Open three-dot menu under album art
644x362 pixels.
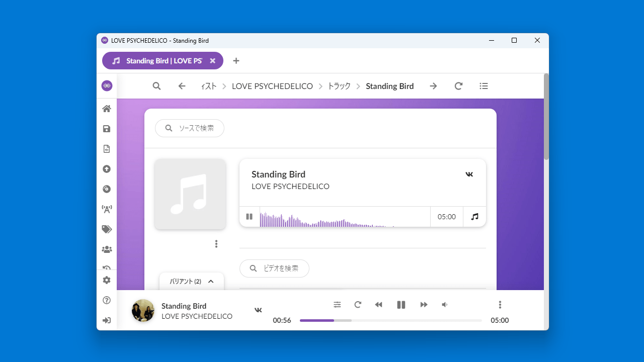coord(216,244)
